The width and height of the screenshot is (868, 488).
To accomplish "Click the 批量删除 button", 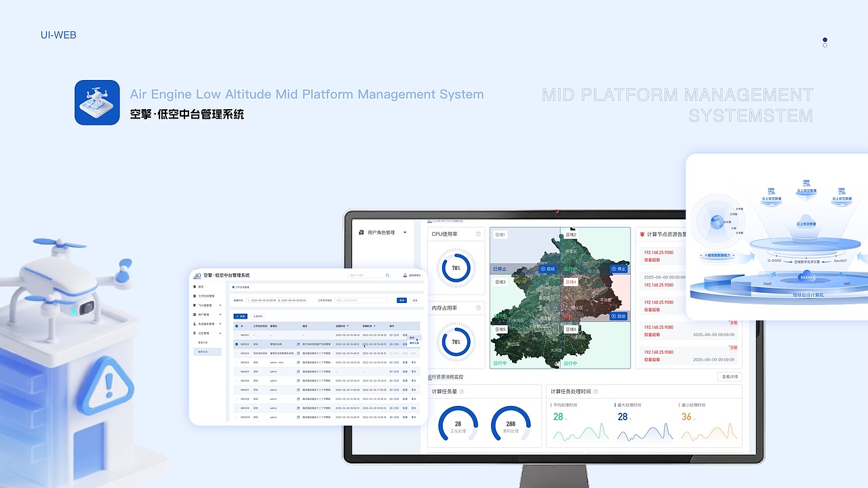I will click(x=258, y=317).
